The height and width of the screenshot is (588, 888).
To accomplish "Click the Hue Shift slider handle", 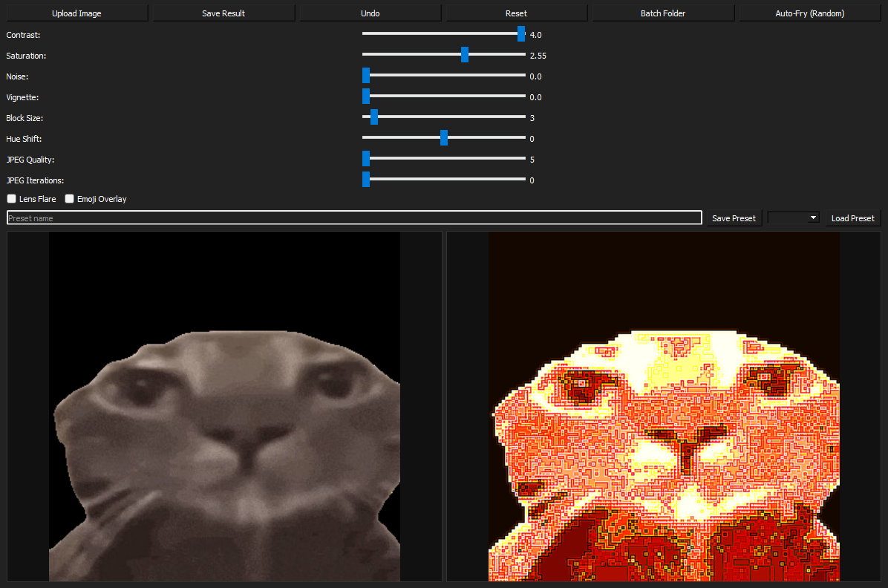I will (444, 137).
